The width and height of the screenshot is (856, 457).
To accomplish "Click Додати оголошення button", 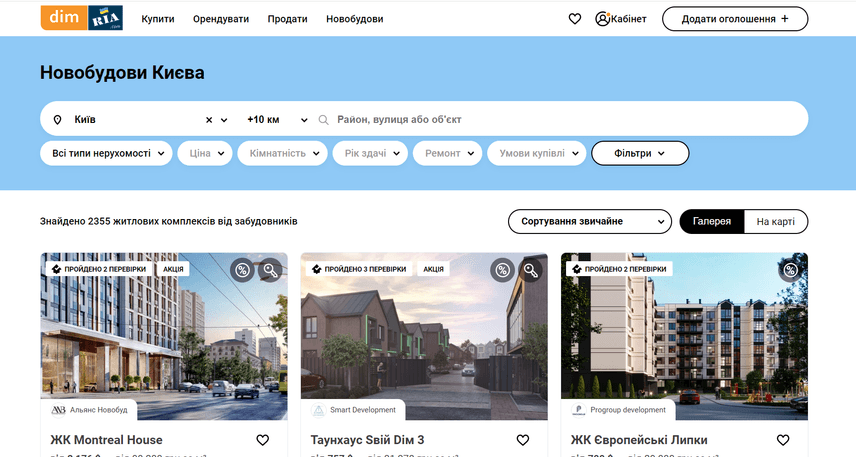I will (x=734, y=19).
